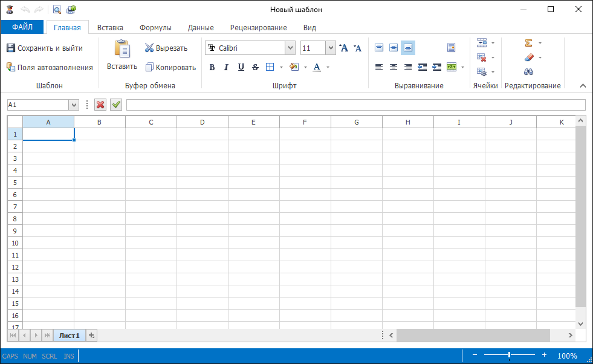The width and height of the screenshot is (593, 364).
Task: Click Find binoculars icon
Action: point(529,71)
